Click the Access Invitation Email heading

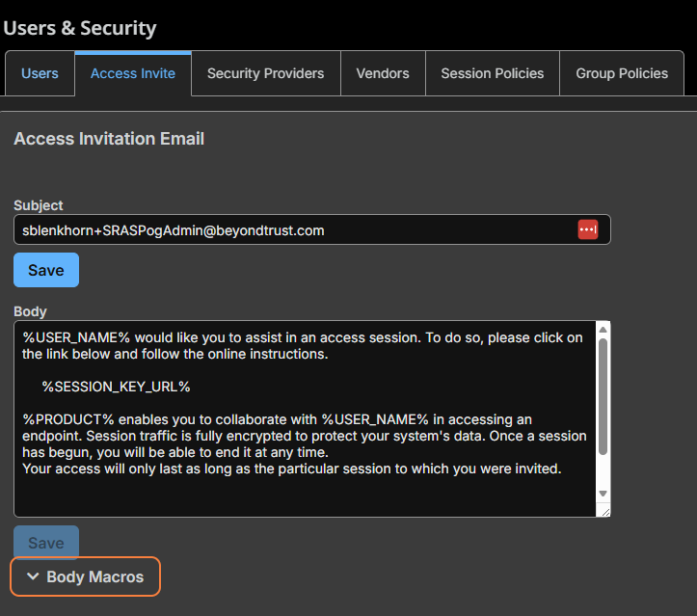click(109, 139)
